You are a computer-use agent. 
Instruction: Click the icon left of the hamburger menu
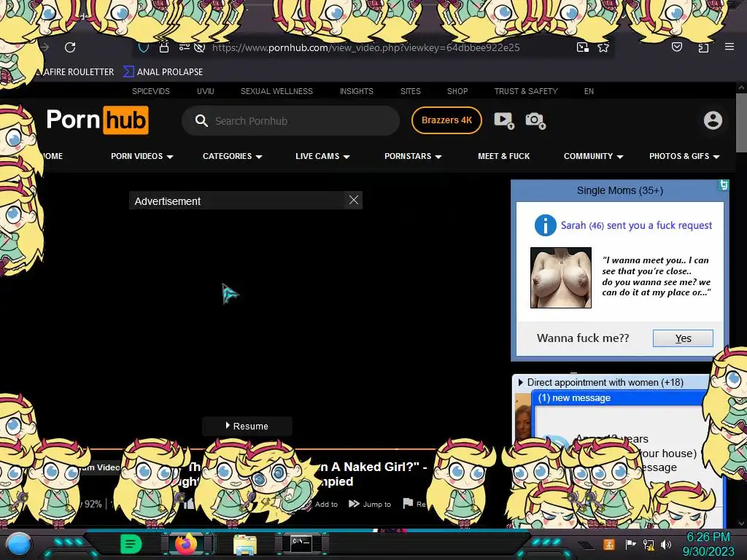point(704,47)
